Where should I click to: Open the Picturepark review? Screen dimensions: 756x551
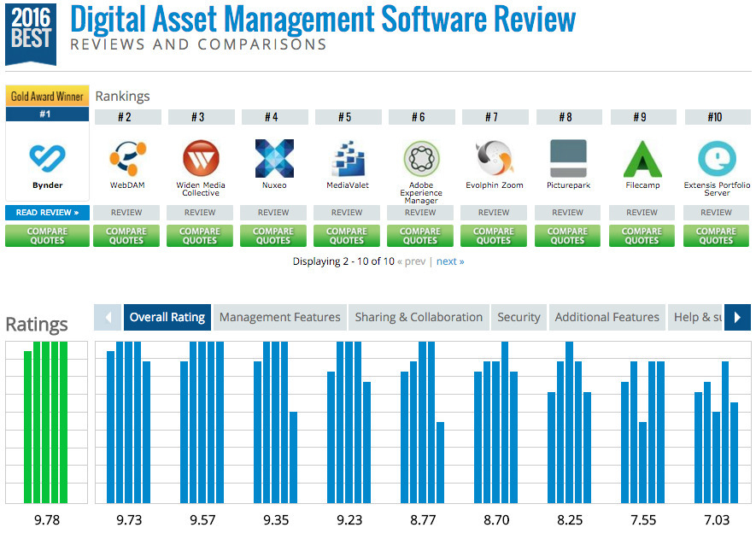coord(567,213)
